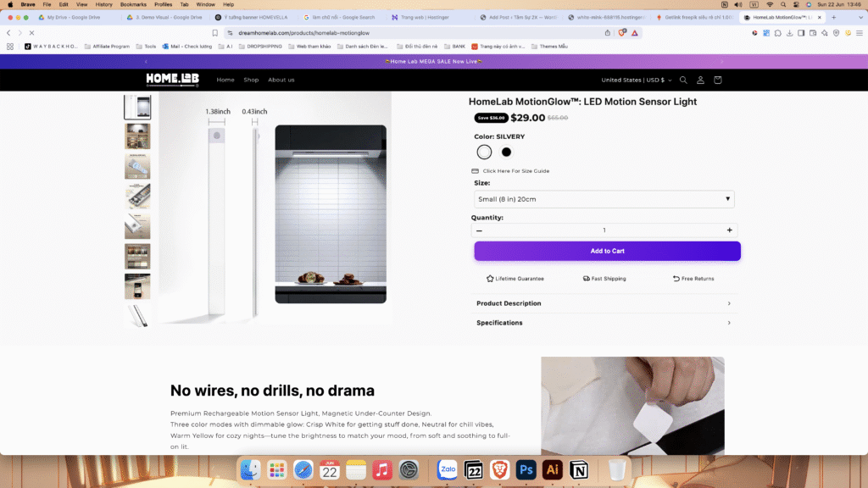Open the About us nav link

(x=281, y=80)
